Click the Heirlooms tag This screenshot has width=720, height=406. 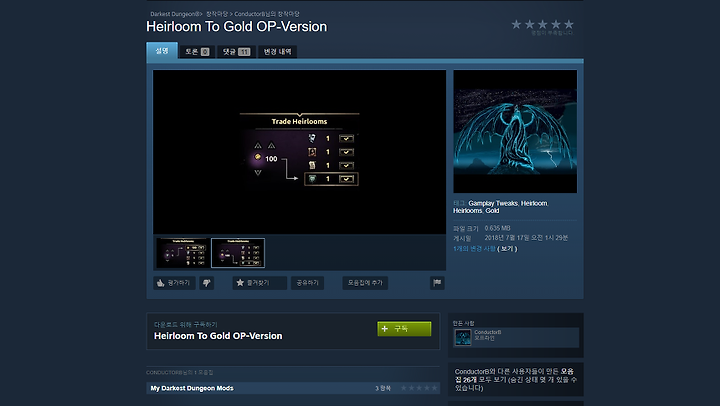467,211
